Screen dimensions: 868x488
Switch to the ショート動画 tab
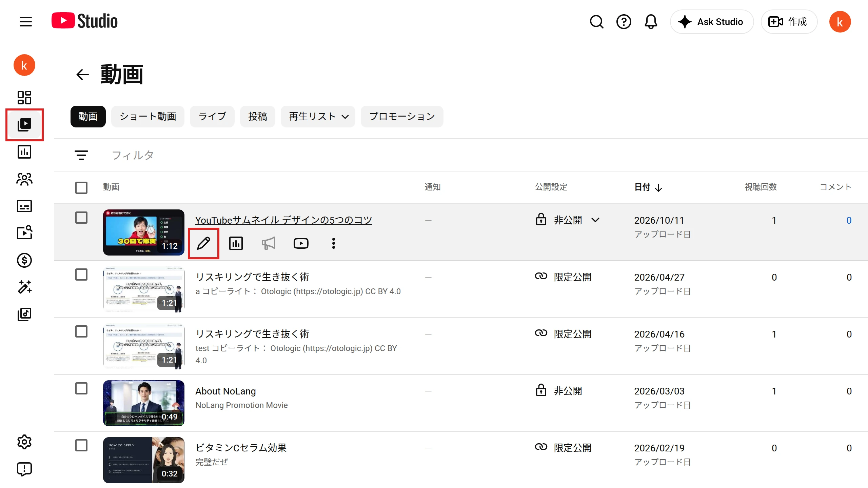click(148, 117)
